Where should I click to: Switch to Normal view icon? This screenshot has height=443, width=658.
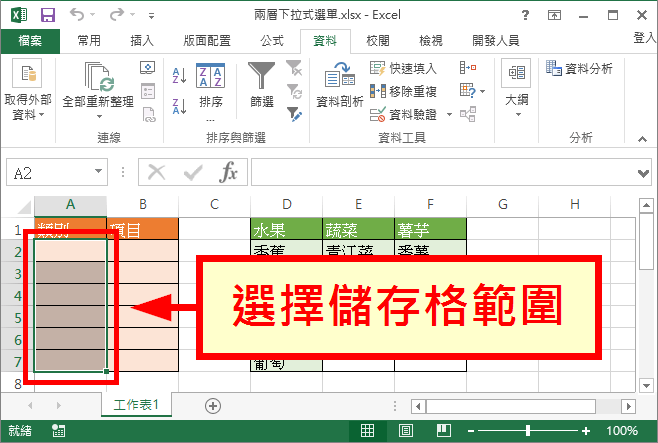(367, 430)
